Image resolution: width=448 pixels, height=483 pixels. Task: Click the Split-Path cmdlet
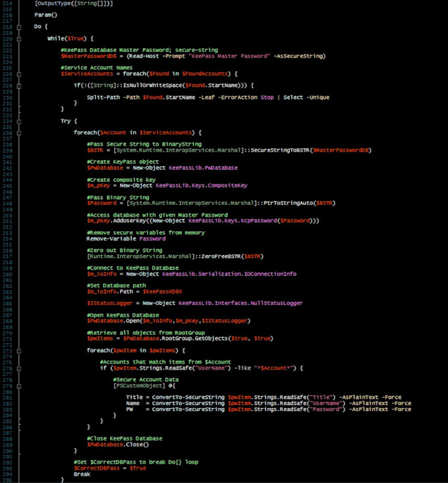click(x=103, y=98)
